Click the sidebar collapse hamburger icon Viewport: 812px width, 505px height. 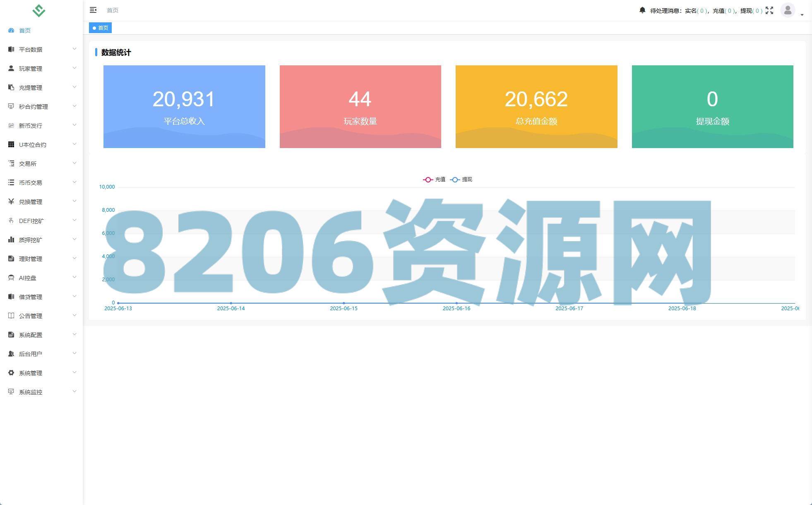point(93,10)
